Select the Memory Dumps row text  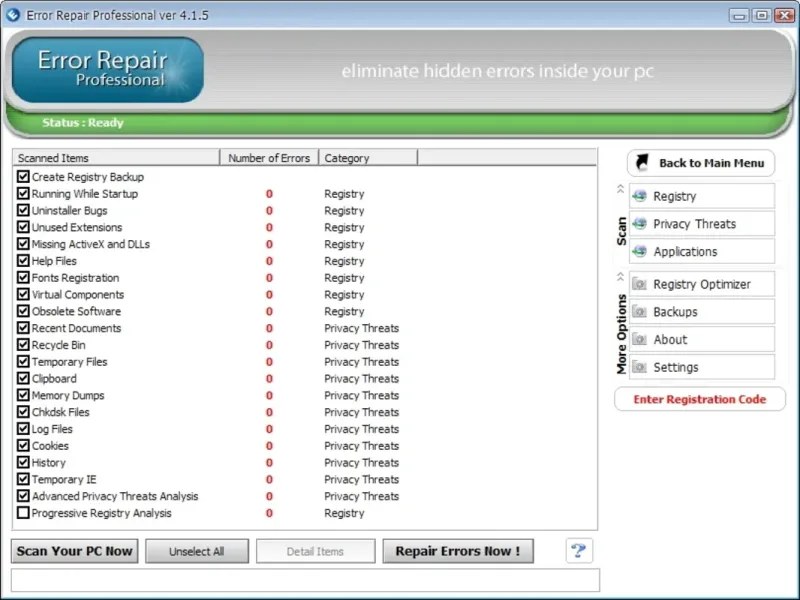tap(68, 395)
